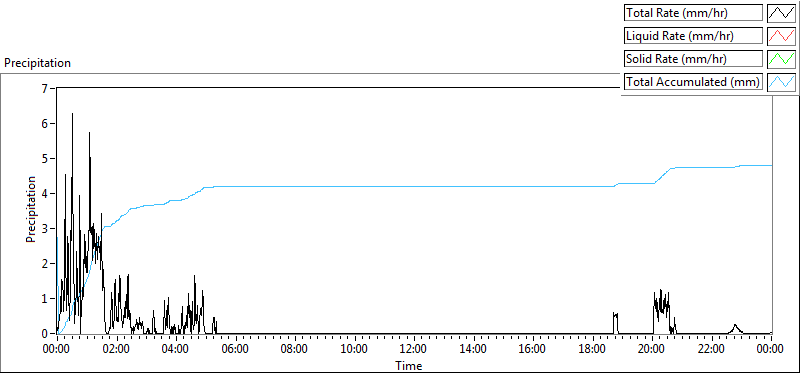This screenshot has width=800, height=373.
Task: Click the first 00:00 time axis label
Action: [57, 350]
